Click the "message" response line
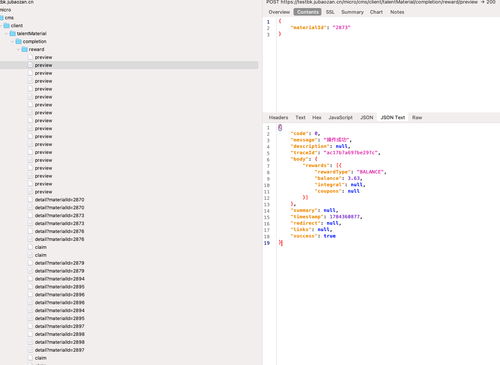500x365 pixels. tap(321, 140)
